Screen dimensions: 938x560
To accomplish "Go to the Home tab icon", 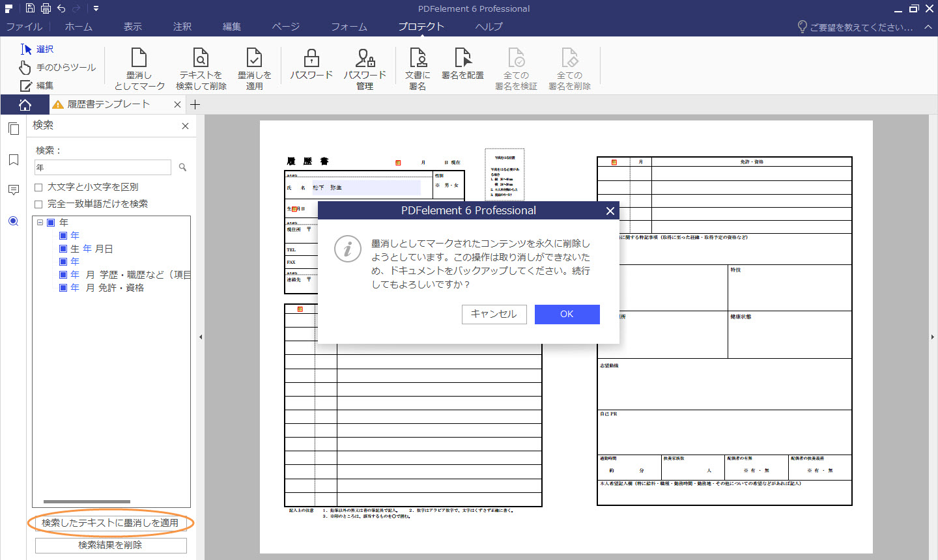I will click(25, 104).
